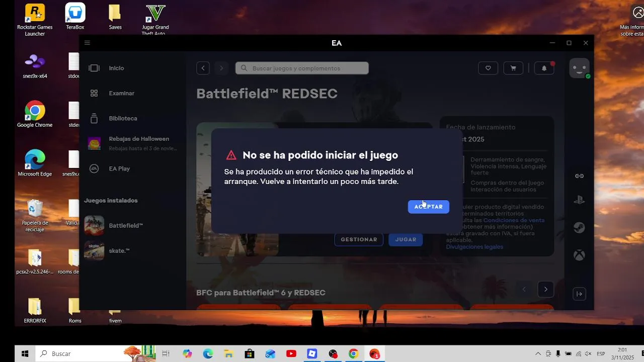Click the muted volume tray icon
Viewport: 644px width, 362px height.
[x=588, y=353]
